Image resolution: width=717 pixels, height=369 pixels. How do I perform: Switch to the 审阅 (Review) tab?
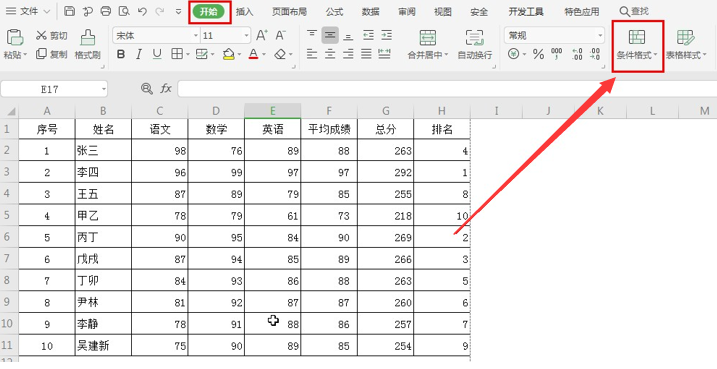coord(407,12)
